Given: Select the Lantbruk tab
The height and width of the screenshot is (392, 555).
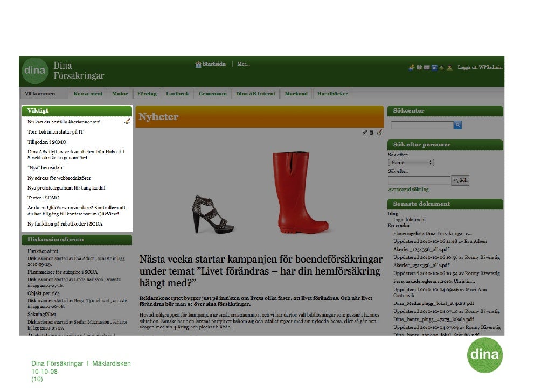Looking at the screenshot, I should click(178, 94).
